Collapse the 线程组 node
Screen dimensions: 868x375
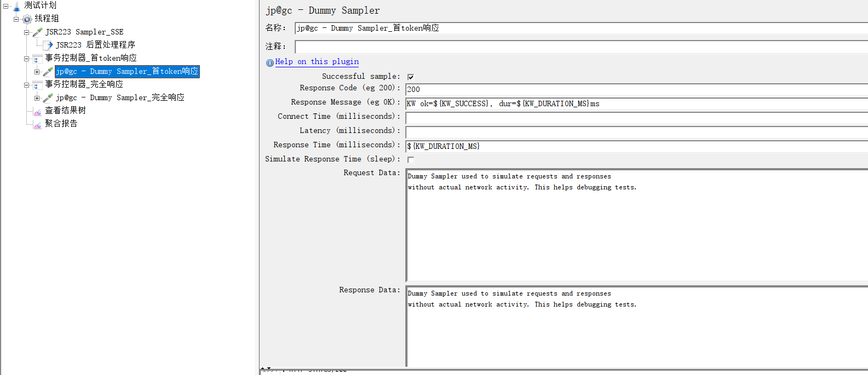[16, 19]
